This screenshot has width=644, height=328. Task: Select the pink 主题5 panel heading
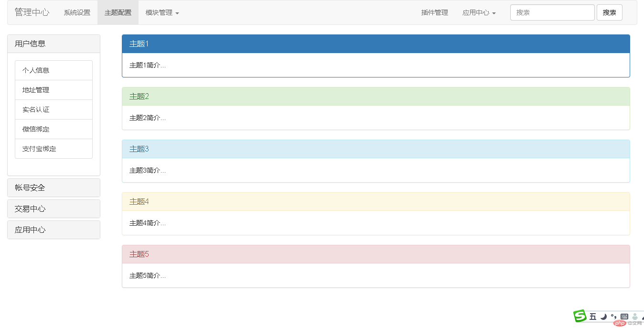[x=376, y=254]
